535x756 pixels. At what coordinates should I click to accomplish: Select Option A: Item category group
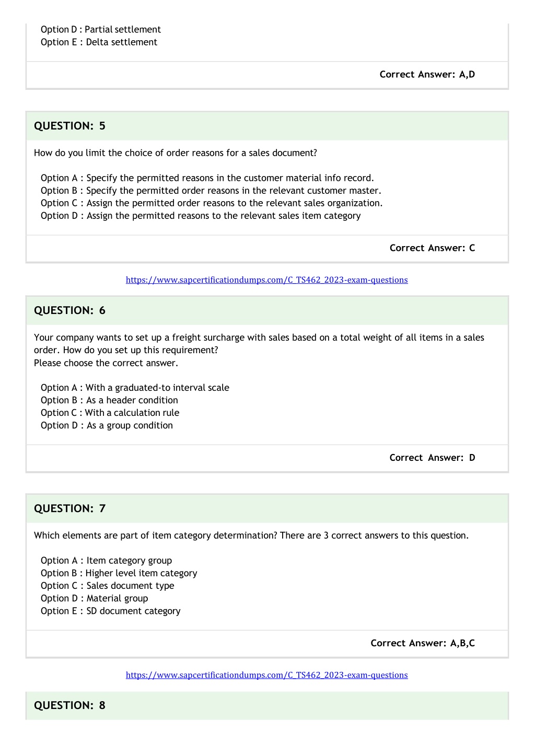106,561
